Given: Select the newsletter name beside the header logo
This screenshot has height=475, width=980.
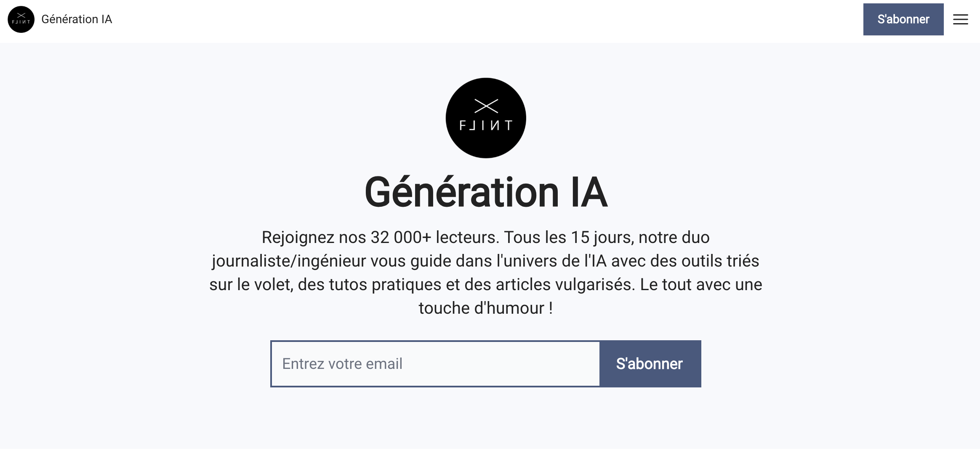Looking at the screenshot, I should [77, 19].
